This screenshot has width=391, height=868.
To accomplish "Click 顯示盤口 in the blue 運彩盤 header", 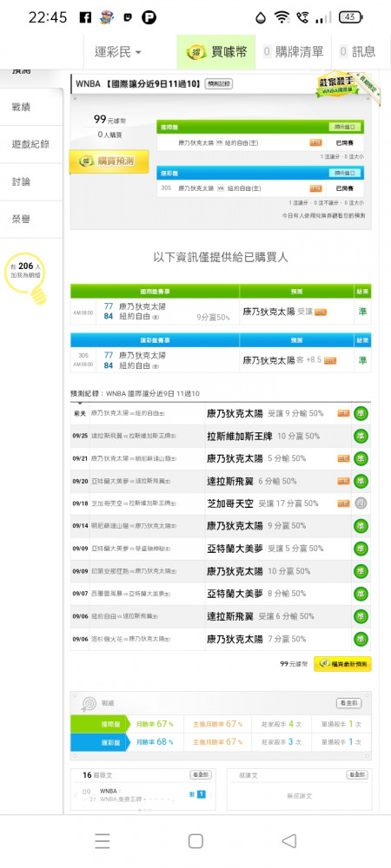I will (346, 174).
